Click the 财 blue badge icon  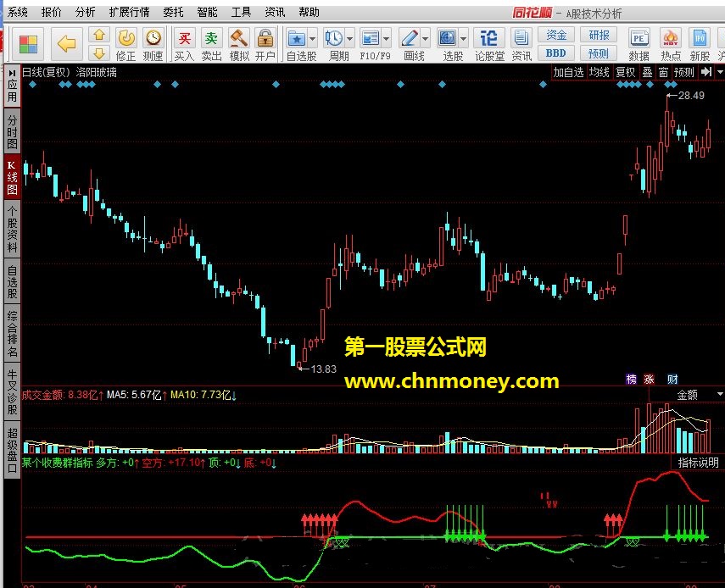(x=672, y=380)
